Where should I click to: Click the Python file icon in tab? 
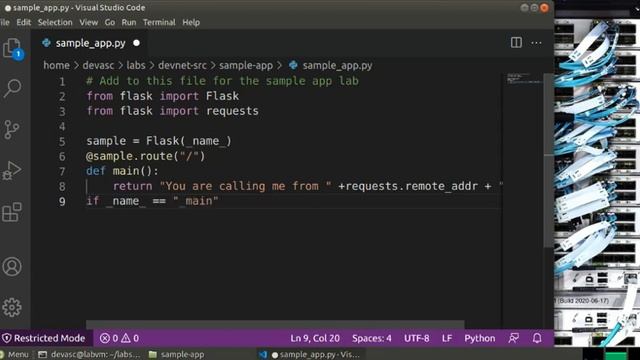pyautogui.click(x=47, y=43)
